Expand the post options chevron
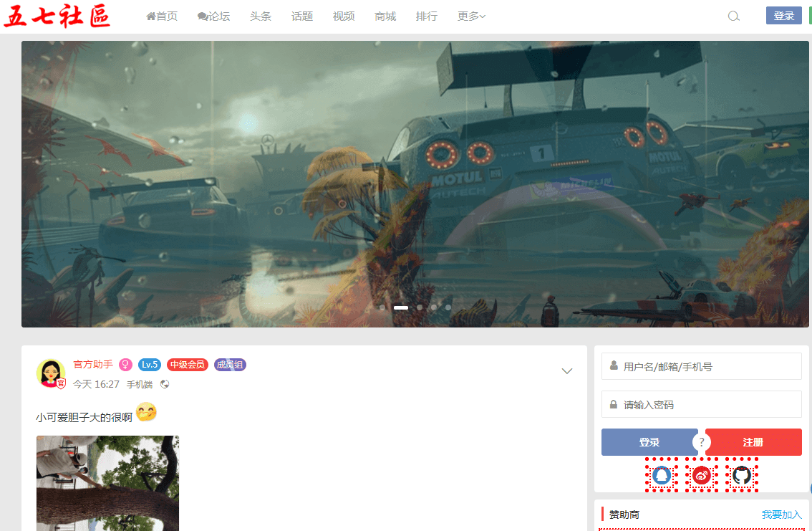The image size is (812, 531). [x=567, y=371]
